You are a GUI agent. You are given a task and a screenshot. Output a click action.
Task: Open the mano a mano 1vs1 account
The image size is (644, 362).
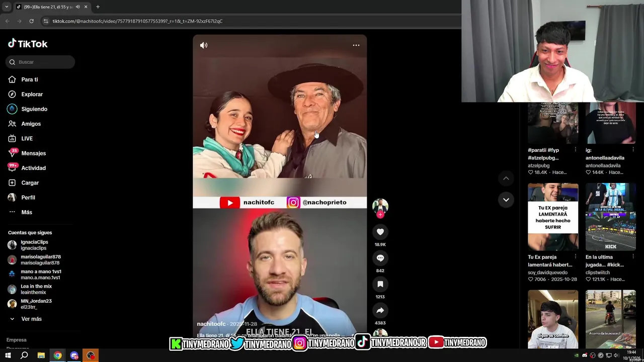pos(40,275)
